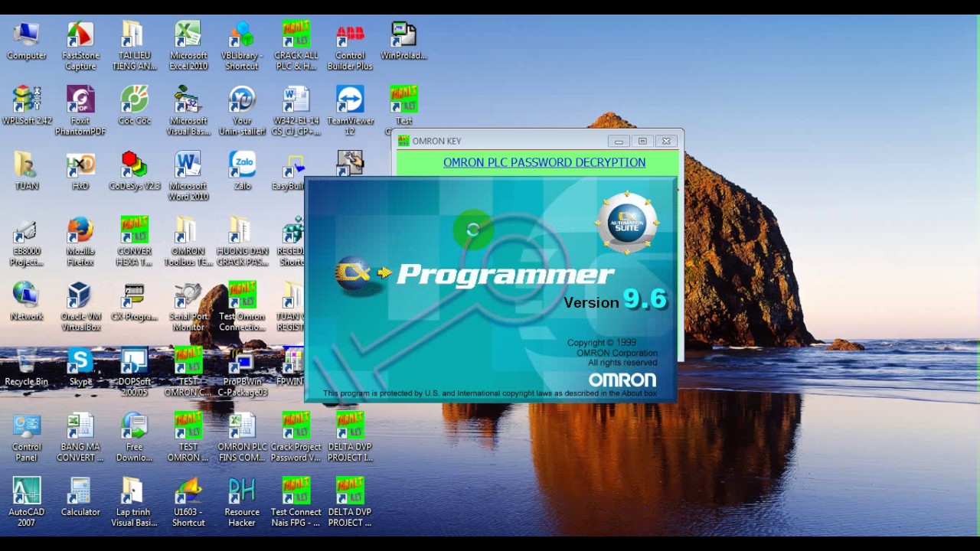Launch Microsoft Word 2010
980x551 pixels.
[x=188, y=177]
